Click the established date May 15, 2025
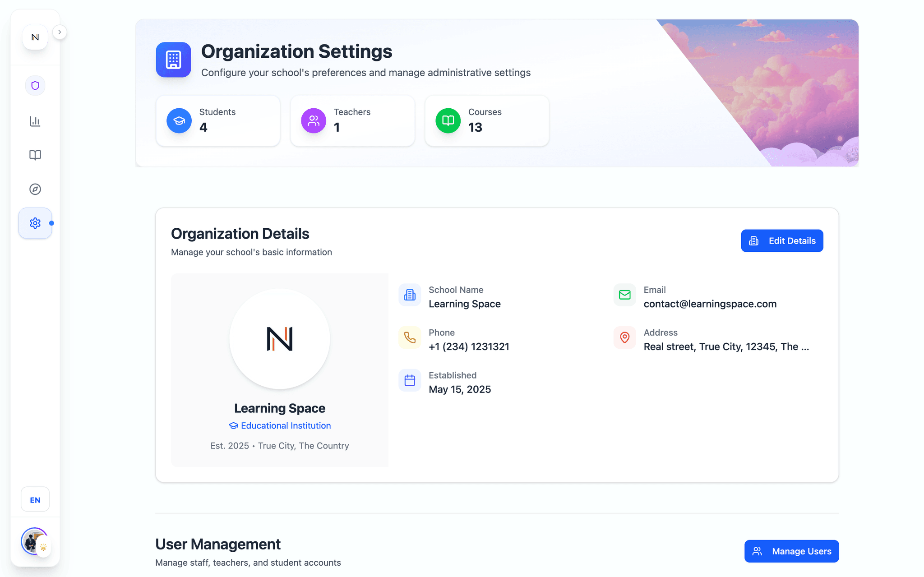924x577 pixels. point(460,389)
